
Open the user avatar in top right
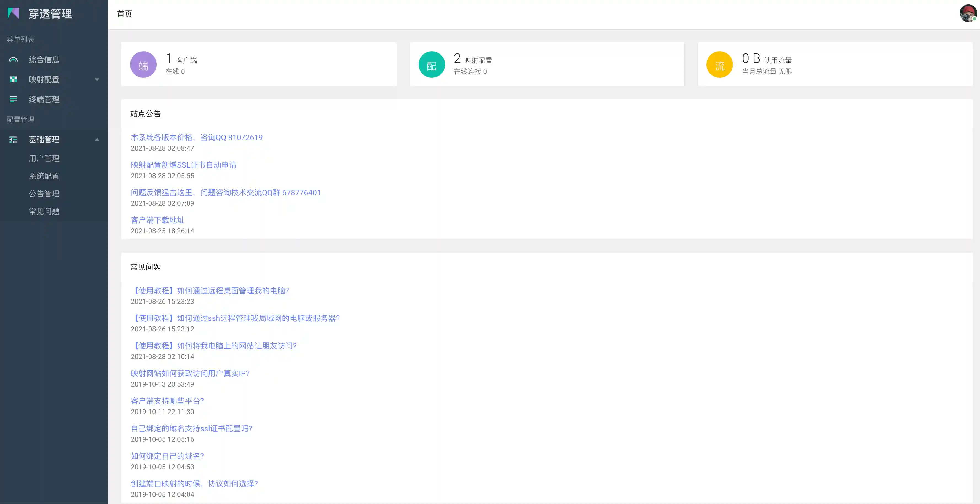pyautogui.click(x=968, y=13)
